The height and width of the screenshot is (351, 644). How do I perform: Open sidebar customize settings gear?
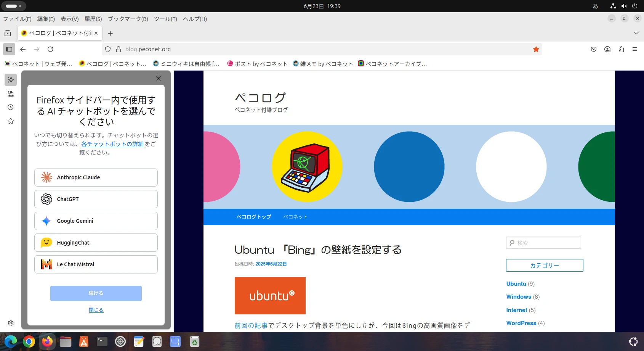click(x=11, y=323)
